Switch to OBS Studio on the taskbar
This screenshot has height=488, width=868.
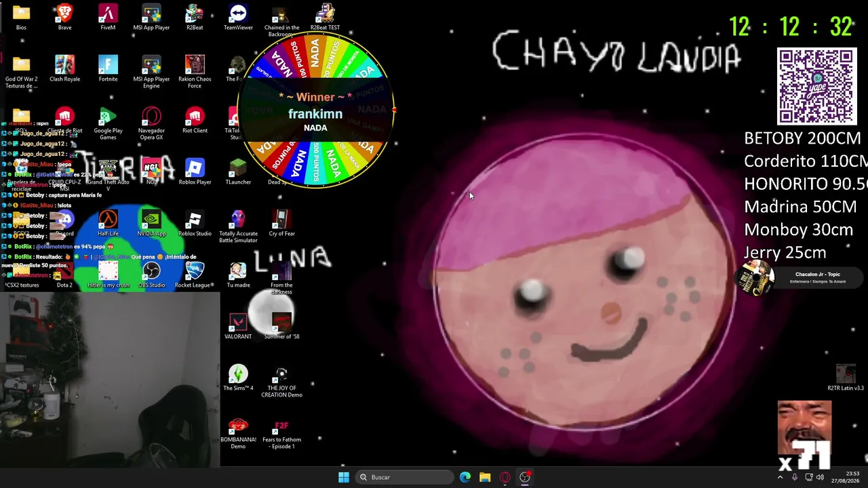[525, 477]
